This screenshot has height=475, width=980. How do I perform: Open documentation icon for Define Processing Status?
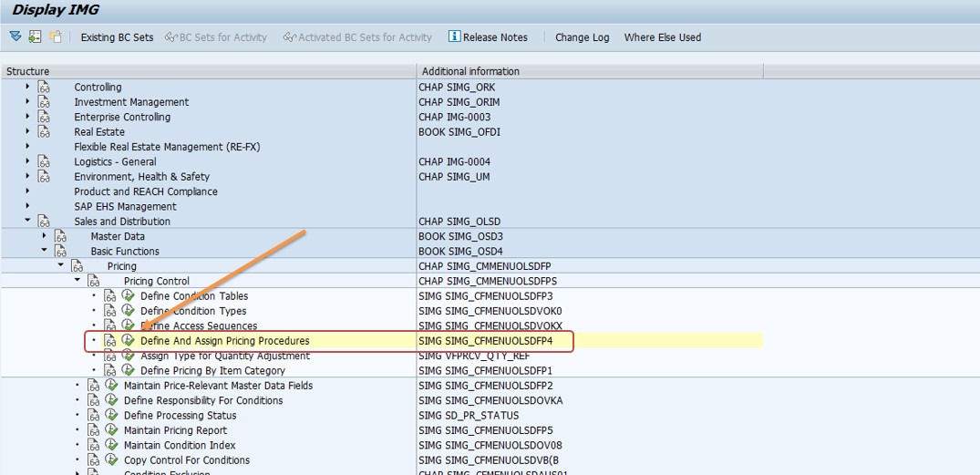(93, 415)
